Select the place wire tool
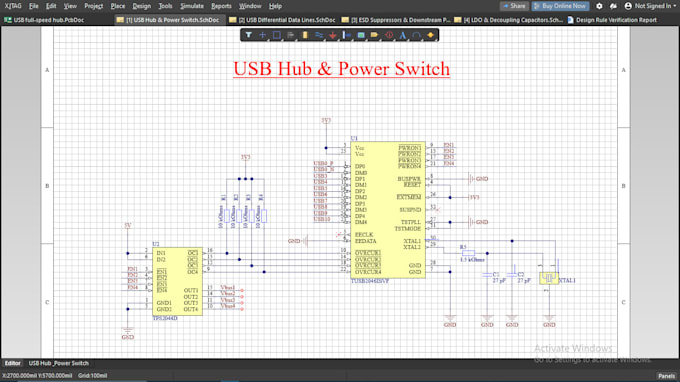This screenshot has width=680, height=382. [x=319, y=35]
